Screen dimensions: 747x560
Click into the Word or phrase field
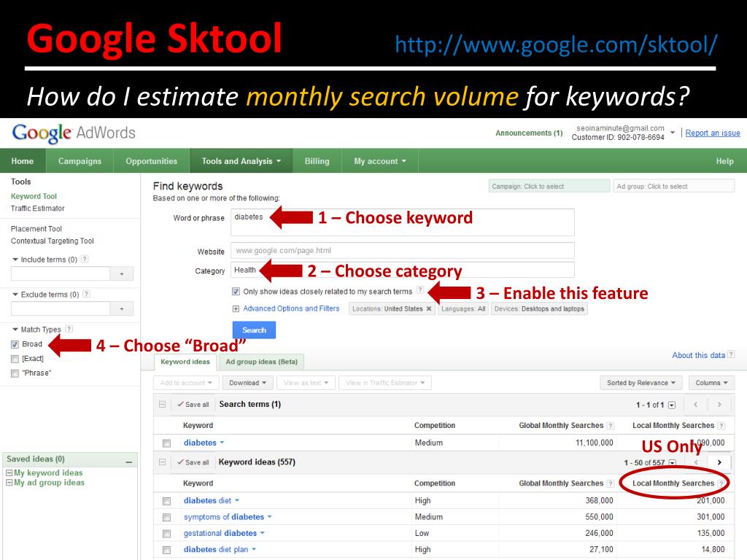(403, 222)
